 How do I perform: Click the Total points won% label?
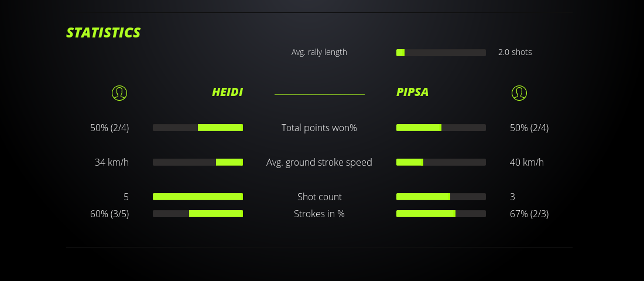pyautogui.click(x=319, y=128)
